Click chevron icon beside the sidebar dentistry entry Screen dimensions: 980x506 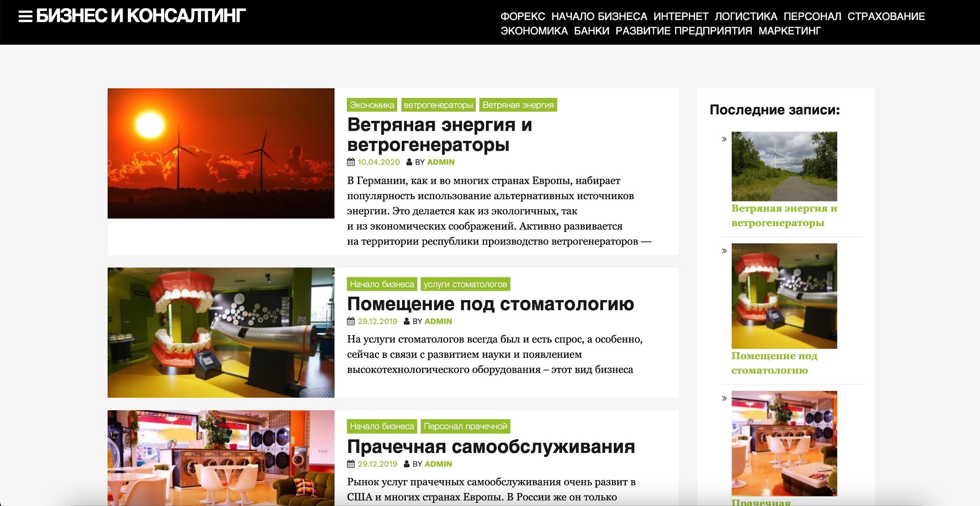tap(724, 251)
